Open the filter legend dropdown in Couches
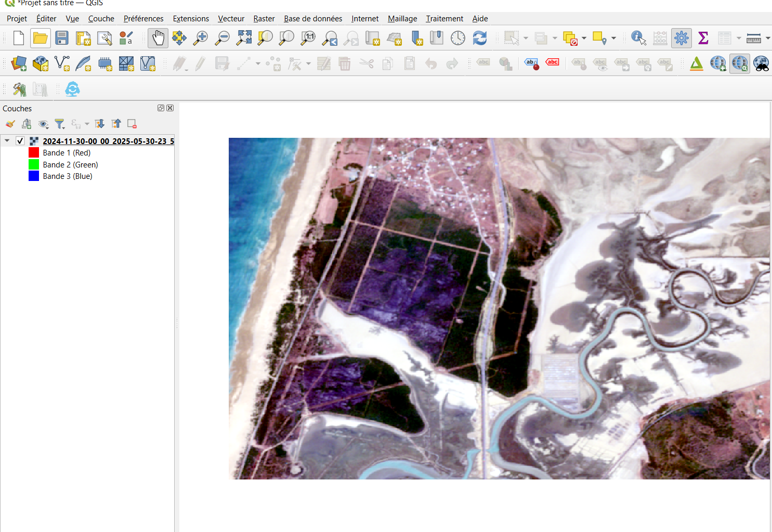Screen dimensions: 772x532 point(60,124)
